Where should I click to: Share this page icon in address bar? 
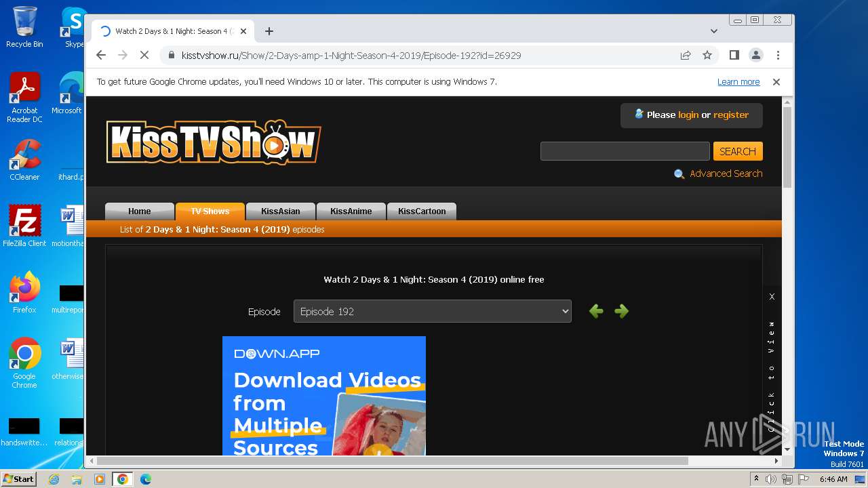(x=686, y=56)
